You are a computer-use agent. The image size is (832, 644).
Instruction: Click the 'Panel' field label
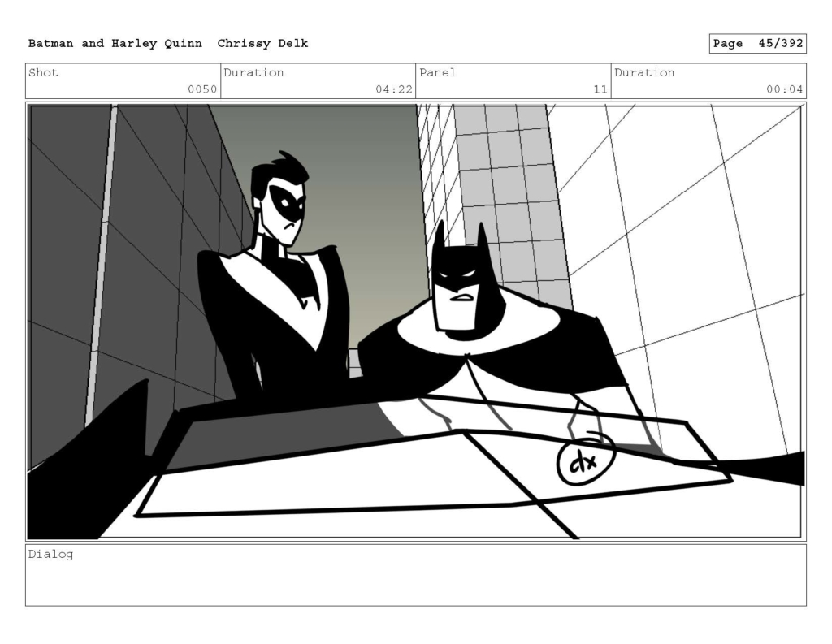(437, 72)
